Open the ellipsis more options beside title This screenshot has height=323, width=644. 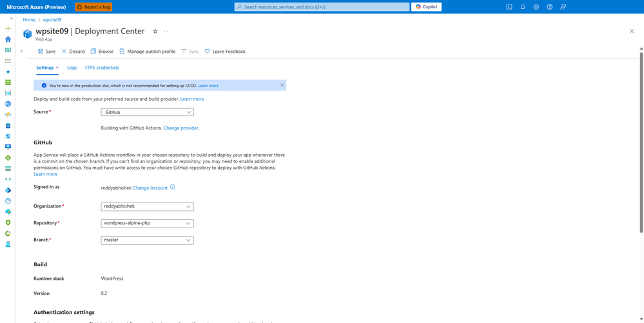coord(166,31)
